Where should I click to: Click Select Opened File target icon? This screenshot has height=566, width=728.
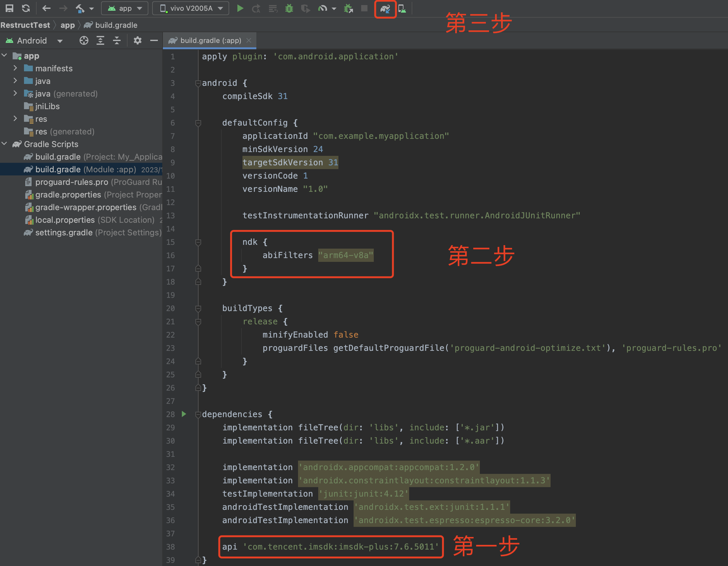click(84, 41)
